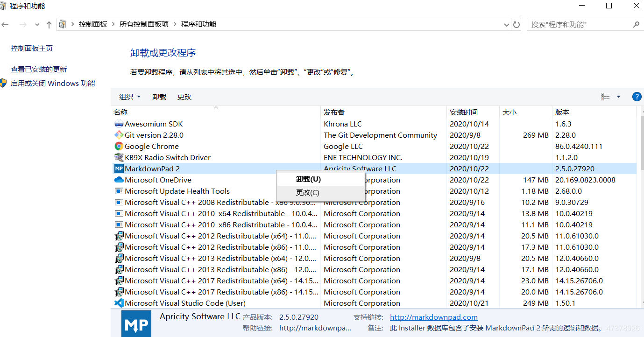This screenshot has height=337, width=644.
Task: Click the Microsoft Update Health Tools icon
Action: click(119, 191)
